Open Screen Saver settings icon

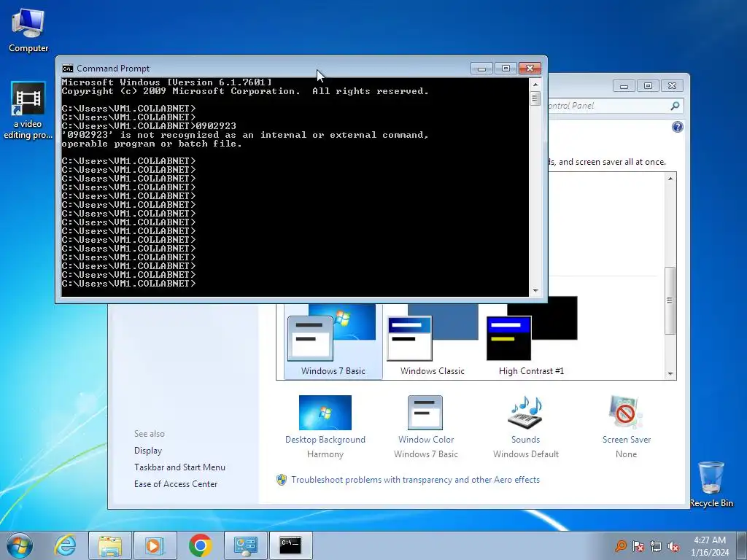[626, 413]
